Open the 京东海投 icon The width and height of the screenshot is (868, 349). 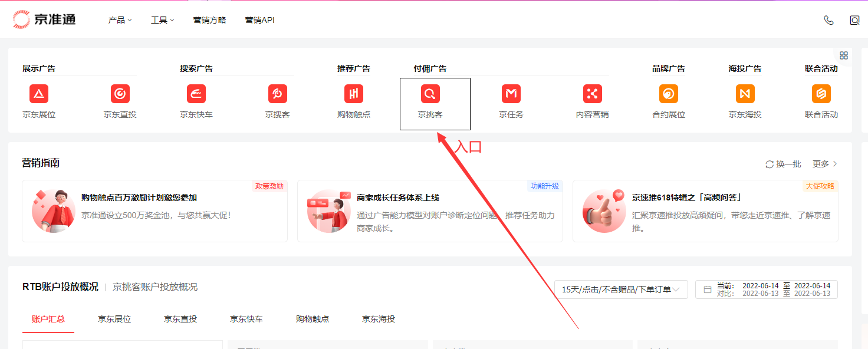coord(745,94)
